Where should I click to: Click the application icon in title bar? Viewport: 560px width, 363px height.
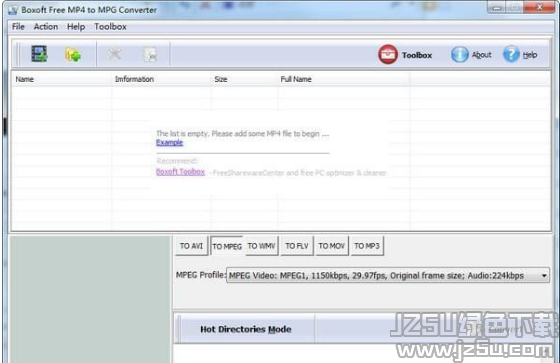13,10
